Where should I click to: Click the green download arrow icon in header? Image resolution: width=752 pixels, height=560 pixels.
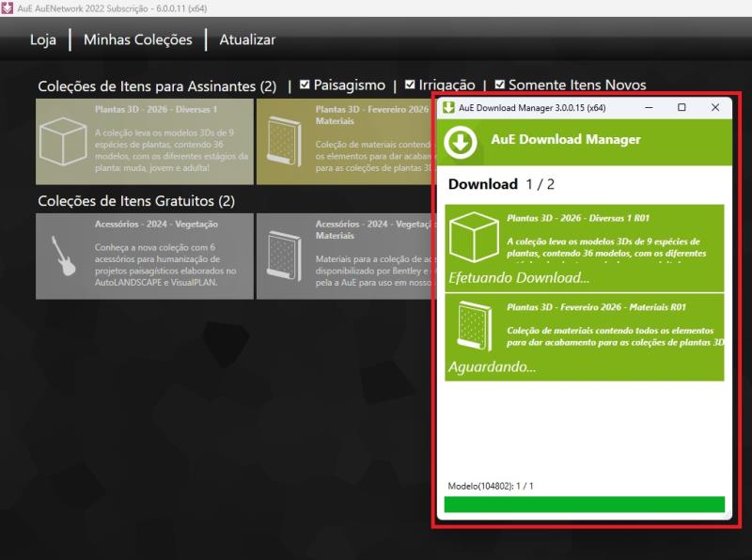pos(461,142)
